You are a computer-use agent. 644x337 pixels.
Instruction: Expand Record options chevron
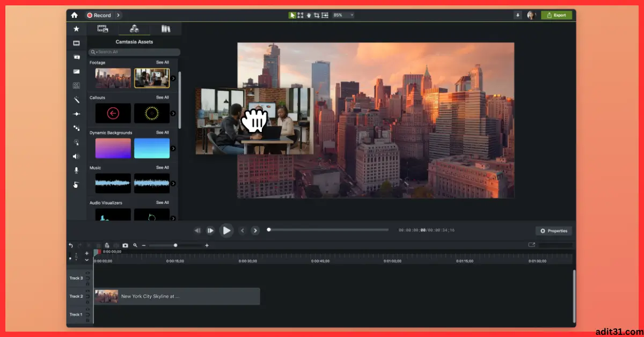[118, 15]
